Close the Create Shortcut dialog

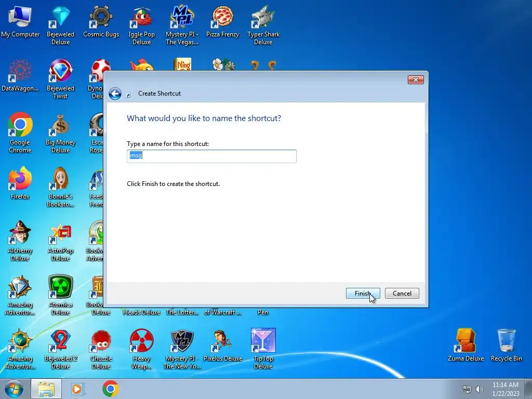tap(416, 79)
